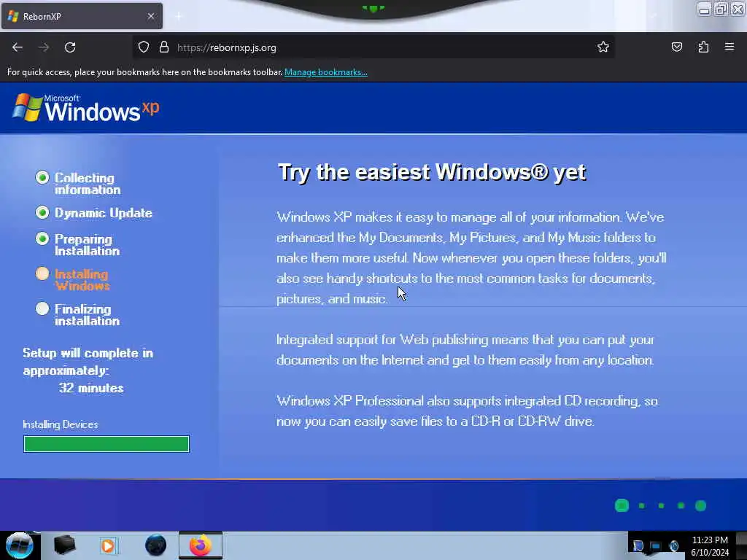Open a new tab with plus button

pos(178,16)
